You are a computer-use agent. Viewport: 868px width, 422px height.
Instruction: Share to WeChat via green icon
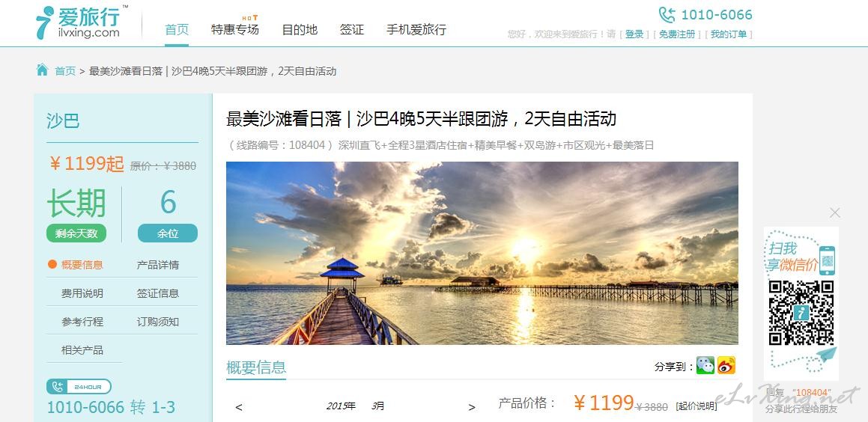[705, 366]
